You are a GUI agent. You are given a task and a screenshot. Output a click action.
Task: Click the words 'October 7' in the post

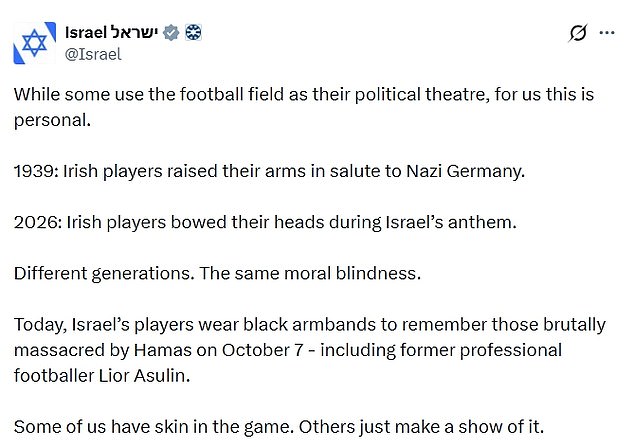(x=262, y=350)
